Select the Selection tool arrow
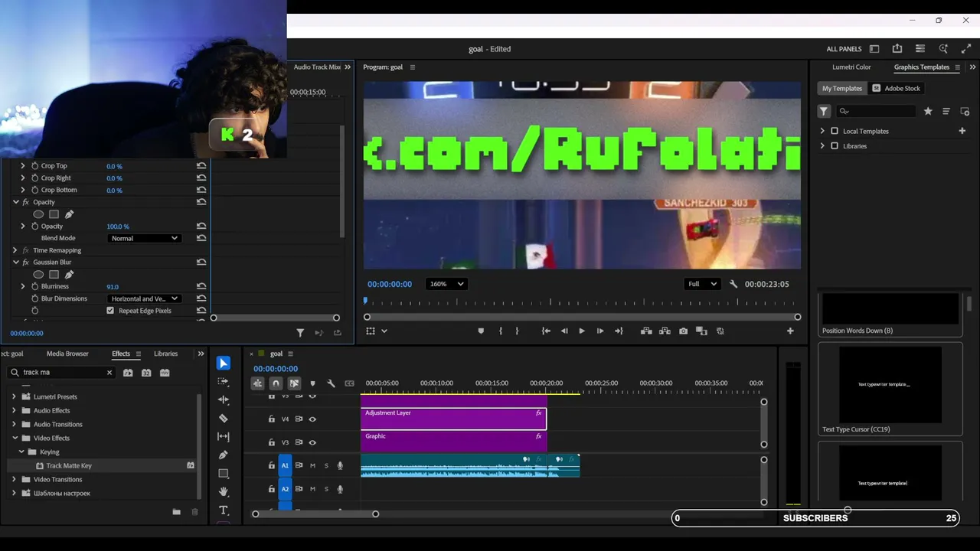The width and height of the screenshot is (980, 551). 224,364
